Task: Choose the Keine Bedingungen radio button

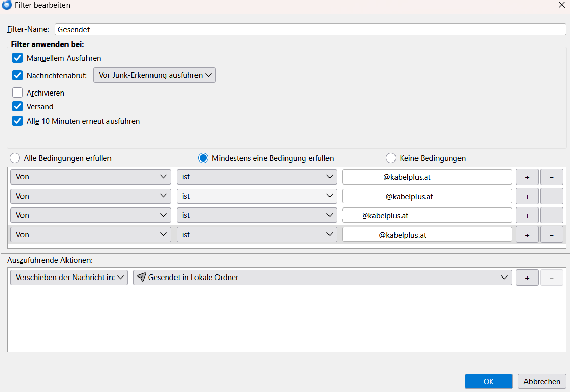Action: (391, 158)
